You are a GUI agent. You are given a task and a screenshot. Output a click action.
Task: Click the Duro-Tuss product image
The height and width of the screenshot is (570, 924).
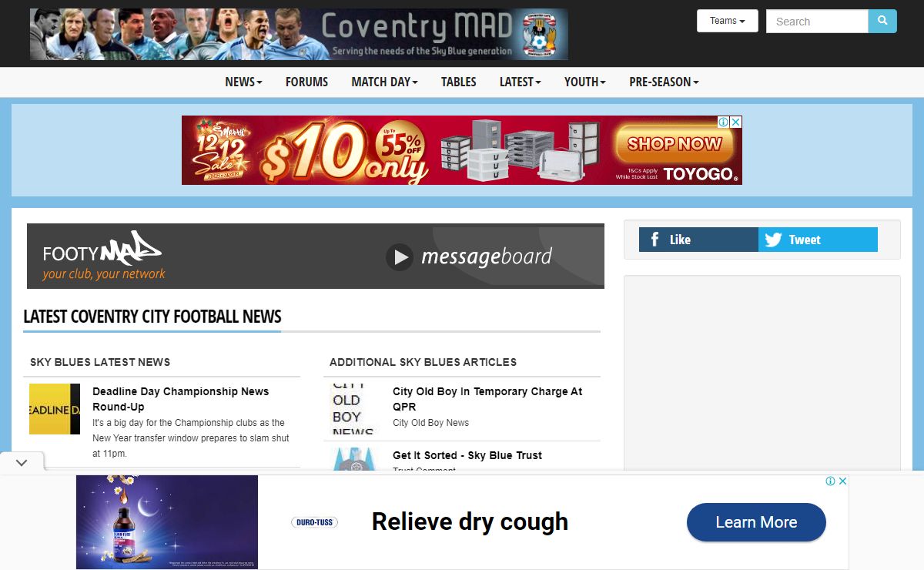167,521
